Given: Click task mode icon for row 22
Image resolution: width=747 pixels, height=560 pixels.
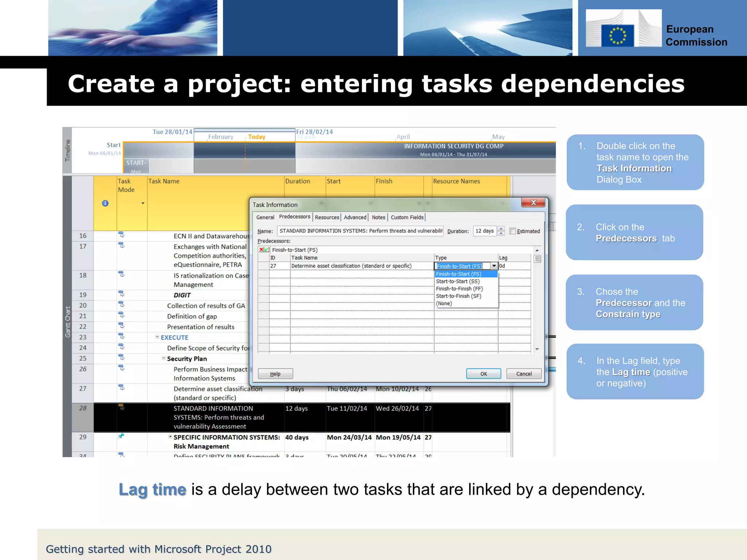Looking at the screenshot, I should [121, 325].
